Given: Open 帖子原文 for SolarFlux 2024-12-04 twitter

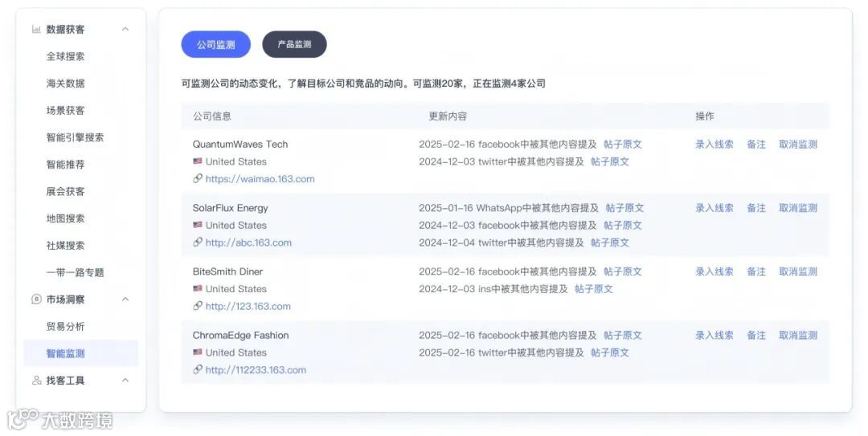Looking at the screenshot, I should (x=610, y=242).
